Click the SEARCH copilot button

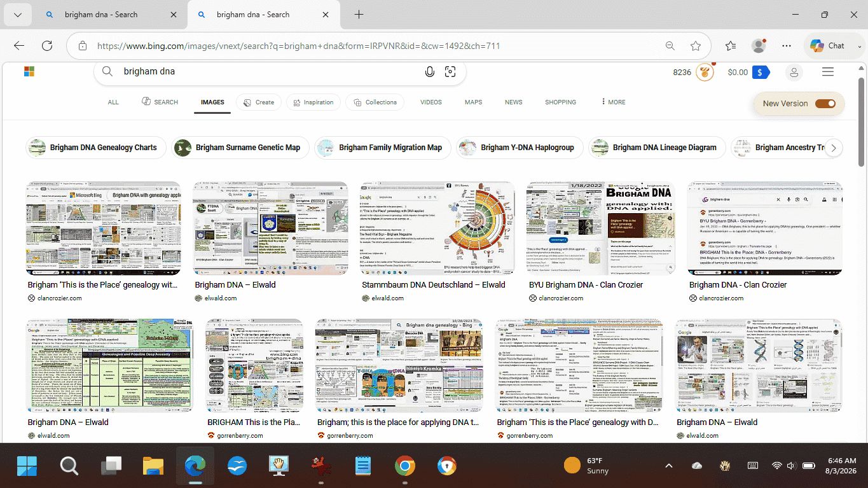pyautogui.click(x=160, y=102)
